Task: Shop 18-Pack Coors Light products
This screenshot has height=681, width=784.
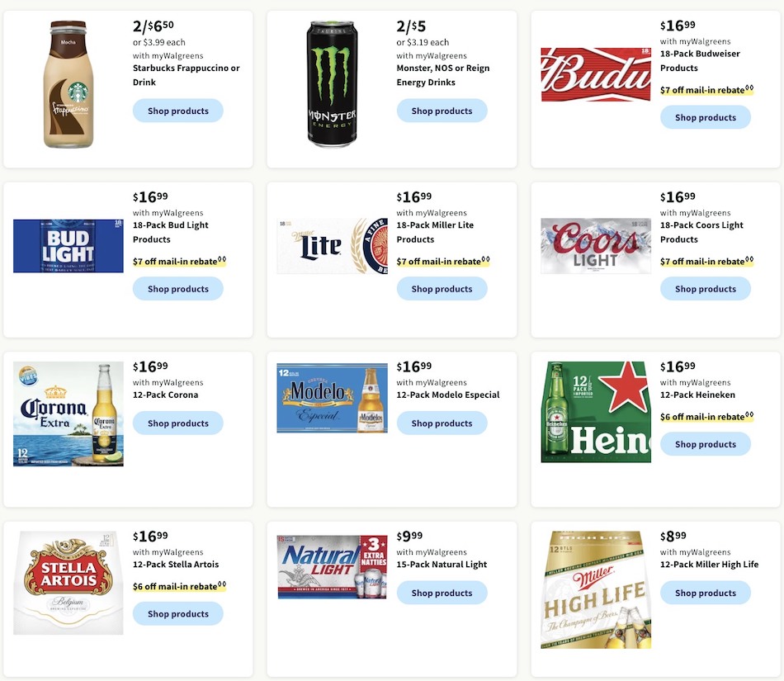Action: [x=706, y=288]
